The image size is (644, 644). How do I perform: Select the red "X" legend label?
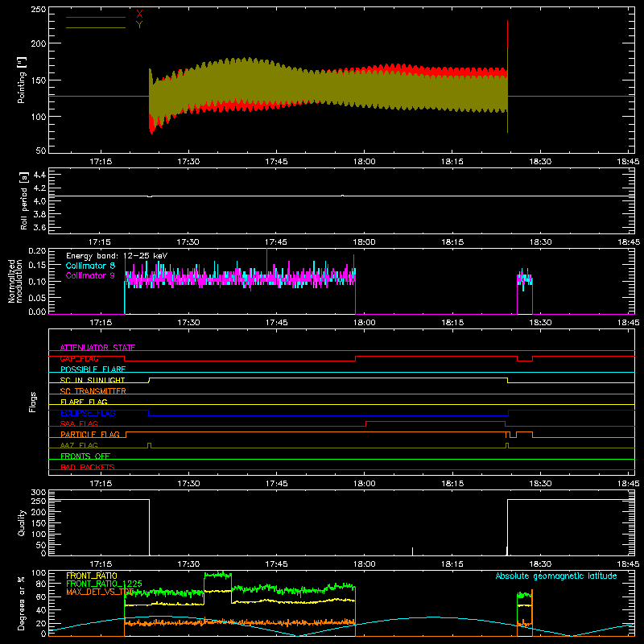[139, 14]
